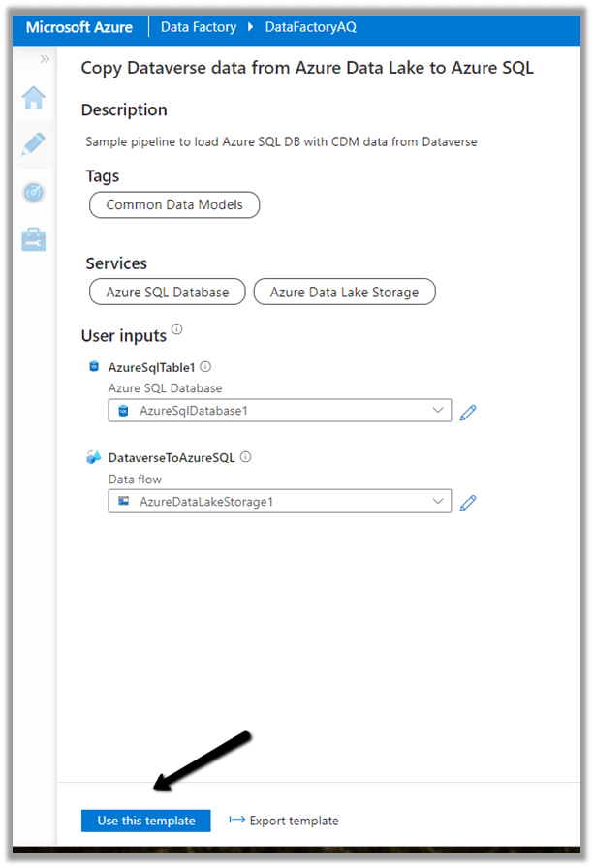This screenshot has height=868, width=593.
Task: Select the Azure Data Lake Storage tag
Action: point(344,292)
